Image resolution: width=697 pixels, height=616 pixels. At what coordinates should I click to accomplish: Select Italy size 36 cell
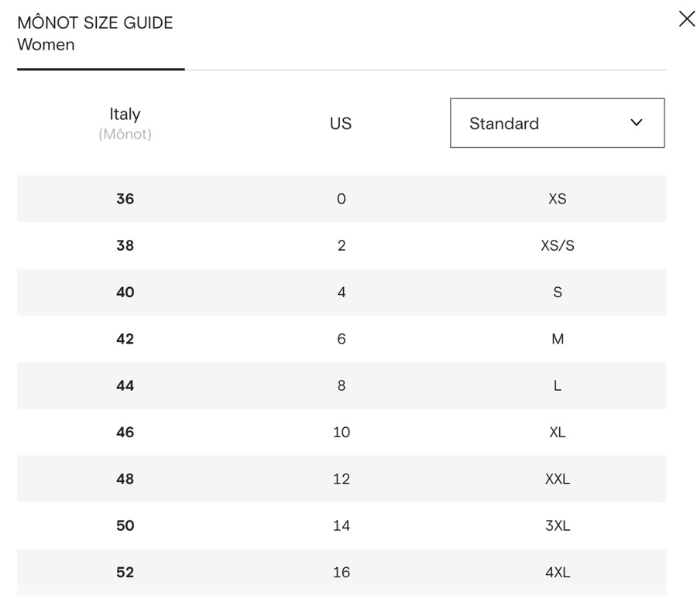125,199
